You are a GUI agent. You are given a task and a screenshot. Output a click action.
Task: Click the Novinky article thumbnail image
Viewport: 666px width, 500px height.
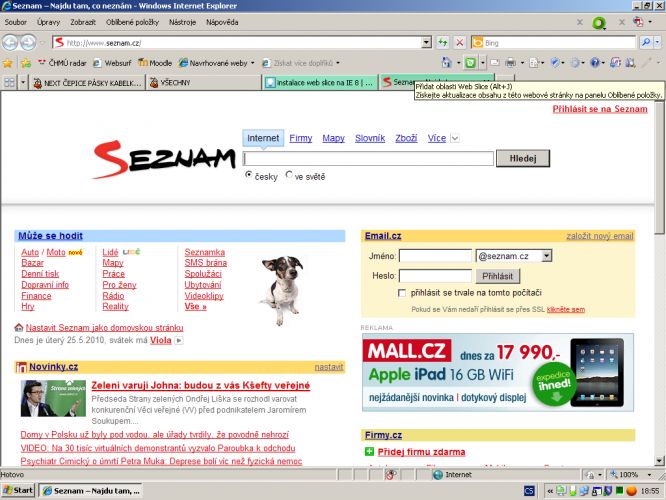53,398
